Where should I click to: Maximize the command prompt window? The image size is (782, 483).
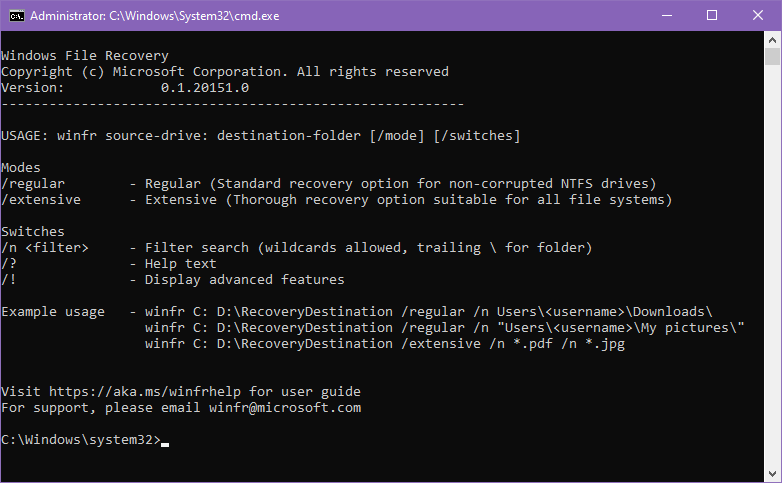tap(712, 15)
